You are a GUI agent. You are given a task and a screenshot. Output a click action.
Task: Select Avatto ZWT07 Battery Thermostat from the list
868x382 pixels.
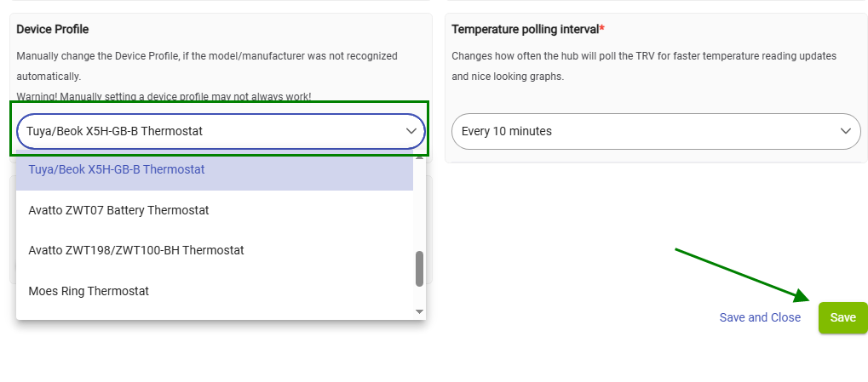click(118, 210)
